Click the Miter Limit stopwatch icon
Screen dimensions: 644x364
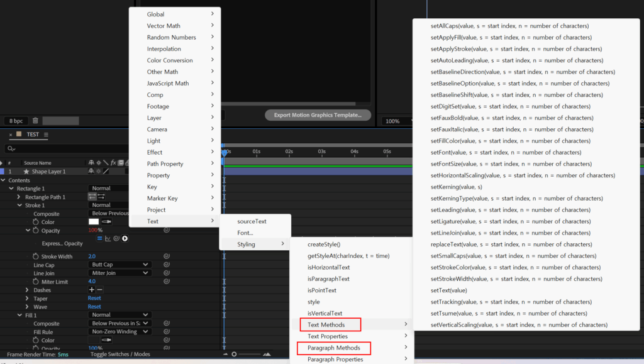coord(36,282)
